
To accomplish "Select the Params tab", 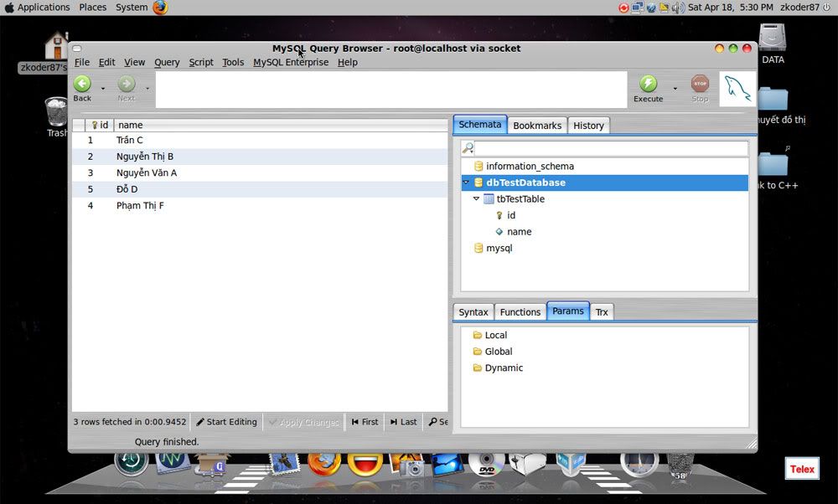I will click(x=567, y=311).
